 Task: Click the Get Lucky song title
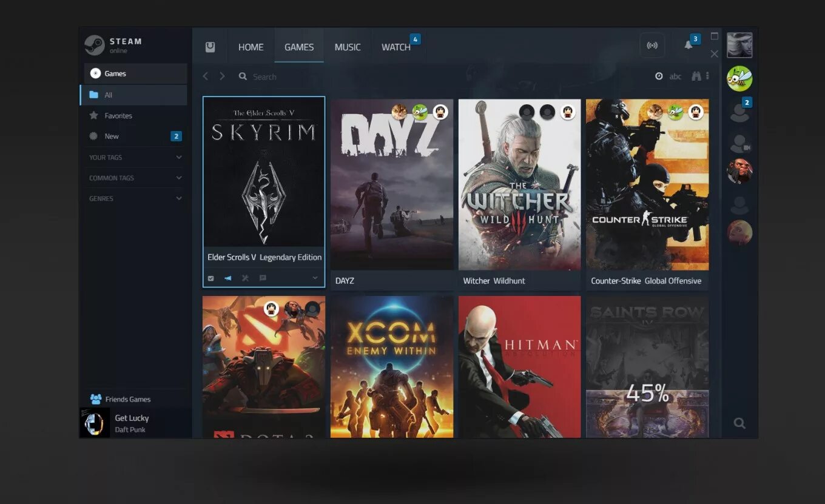point(132,418)
